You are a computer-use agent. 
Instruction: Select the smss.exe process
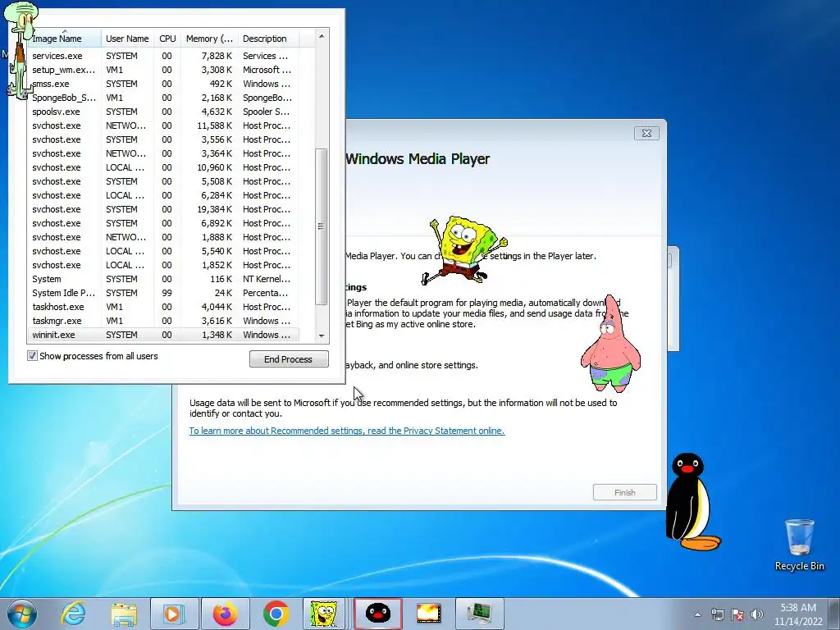point(163,84)
